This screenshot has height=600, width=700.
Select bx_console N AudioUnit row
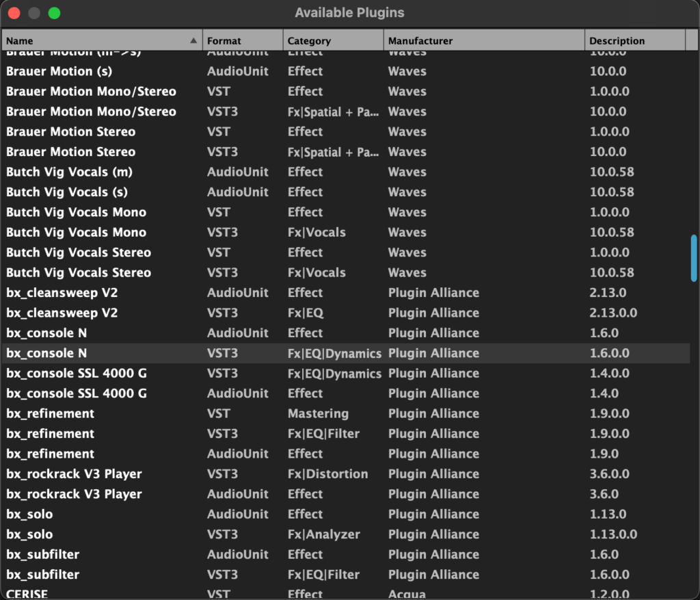click(x=346, y=332)
